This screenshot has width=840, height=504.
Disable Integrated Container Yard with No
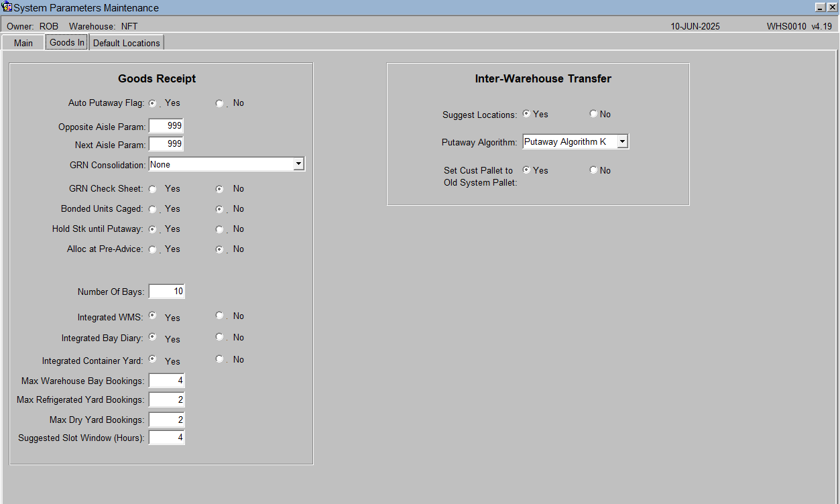[x=219, y=359]
